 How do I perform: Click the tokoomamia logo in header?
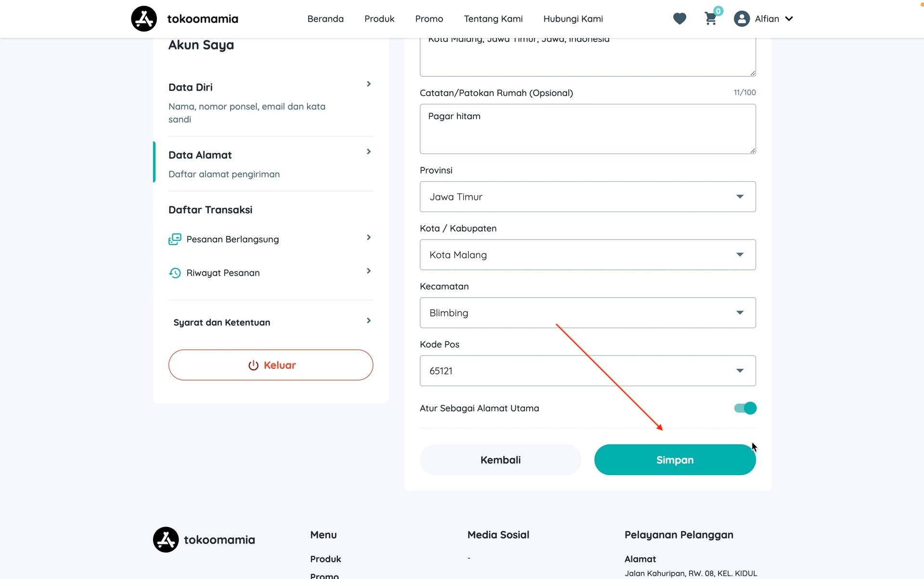coord(144,19)
